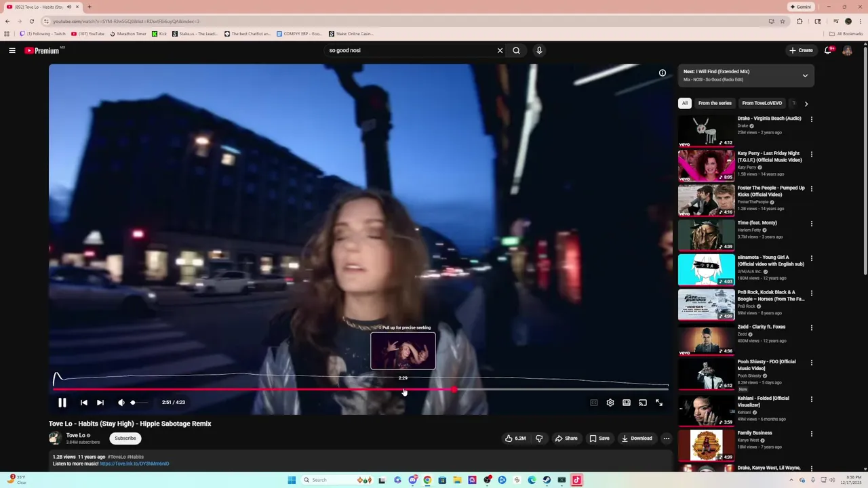Open the Marathon Timer bookmark
The image size is (868, 488).
(128, 33)
